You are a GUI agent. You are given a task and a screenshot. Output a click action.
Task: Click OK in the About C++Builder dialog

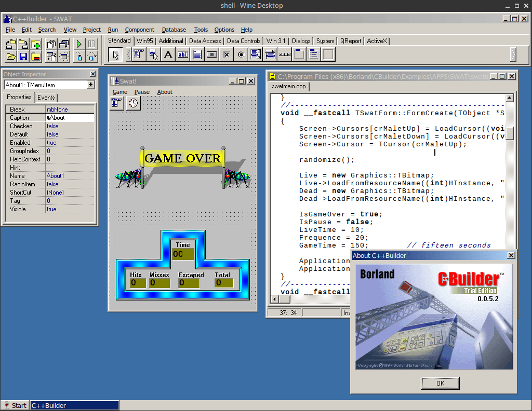click(x=440, y=383)
